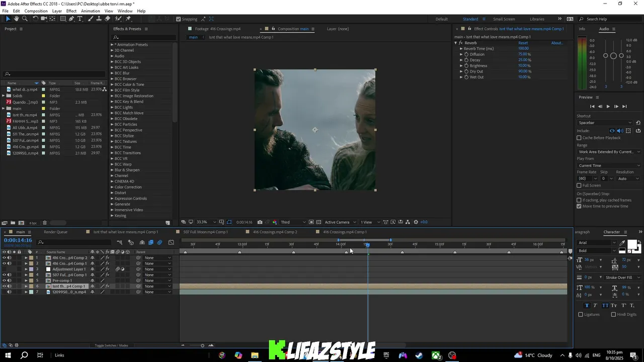Open the Third resolution dropdown
This screenshot has width=644, height=362.
tap(293, 222)
